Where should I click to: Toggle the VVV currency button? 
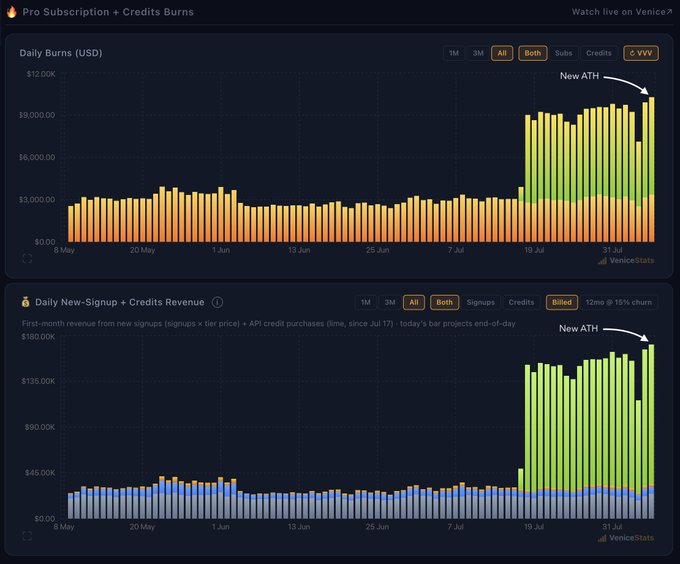click(x=641, y=53)
